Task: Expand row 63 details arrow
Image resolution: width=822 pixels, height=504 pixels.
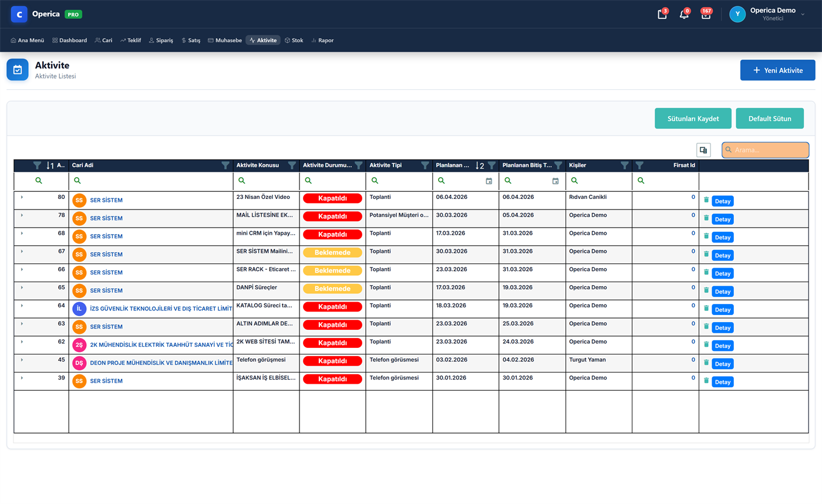Action: (x=22, y=323)
